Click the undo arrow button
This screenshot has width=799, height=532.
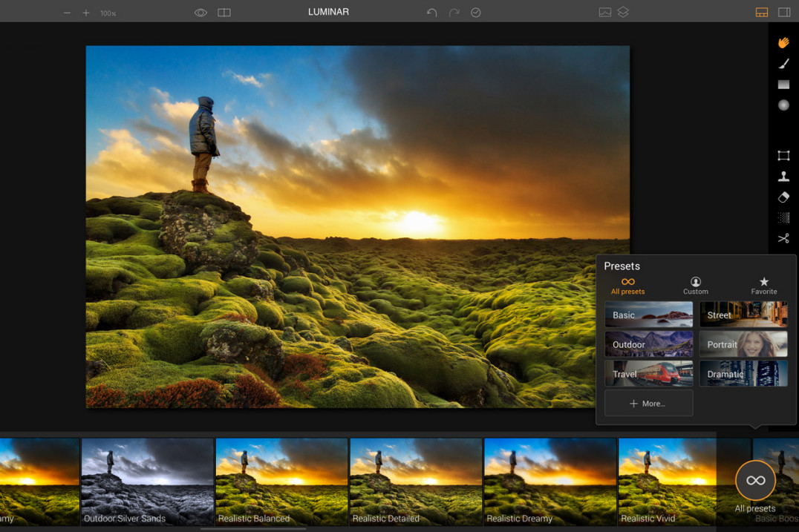tap(432, 13)
